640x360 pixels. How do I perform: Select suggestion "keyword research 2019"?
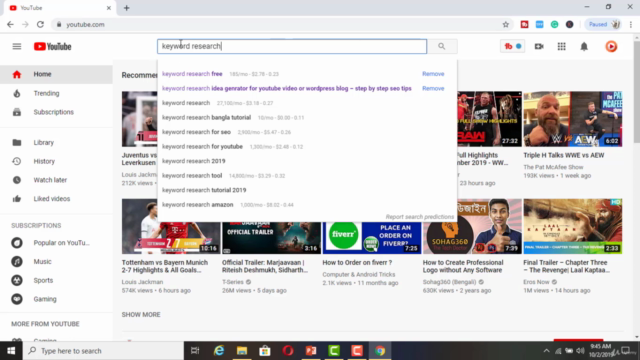[193, 161]
